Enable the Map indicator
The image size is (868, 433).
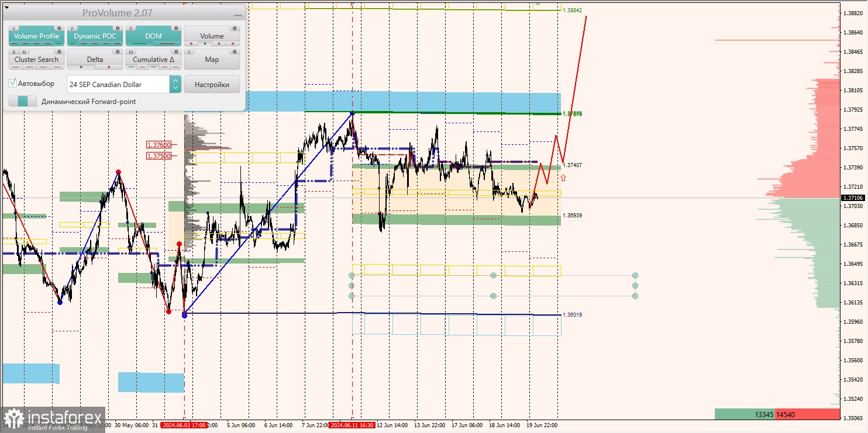tap(212, 60)
